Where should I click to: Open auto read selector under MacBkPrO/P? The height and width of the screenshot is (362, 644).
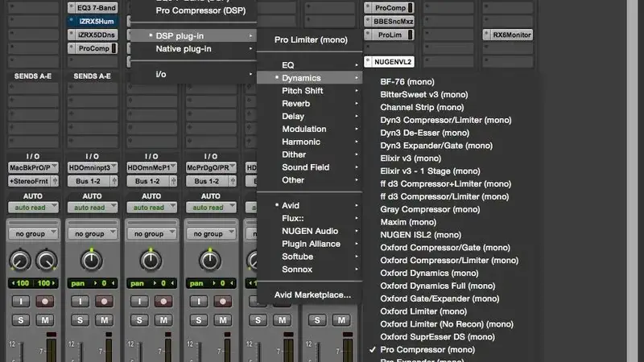[x=33, y=208]
